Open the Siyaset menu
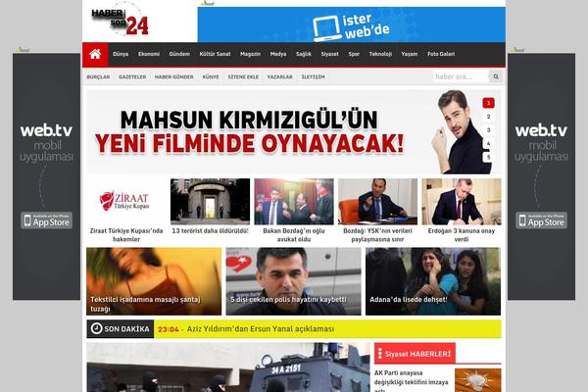588x392 pixels. (329, 54)
